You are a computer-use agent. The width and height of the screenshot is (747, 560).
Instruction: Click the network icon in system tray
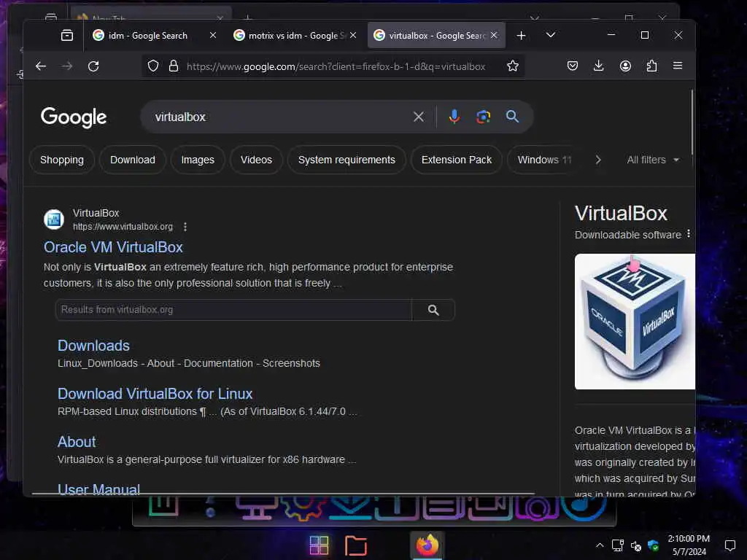[618, 545]
